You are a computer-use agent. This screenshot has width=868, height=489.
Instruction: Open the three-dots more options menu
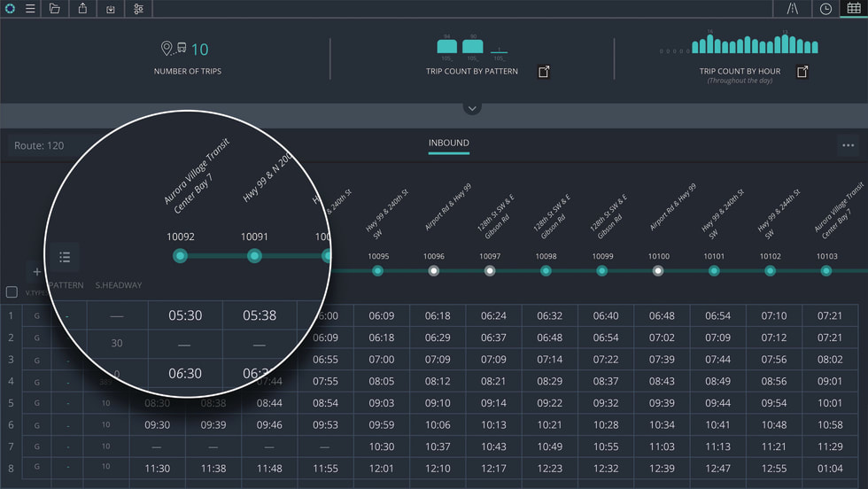pyautogui.click(x=848, y=145)
